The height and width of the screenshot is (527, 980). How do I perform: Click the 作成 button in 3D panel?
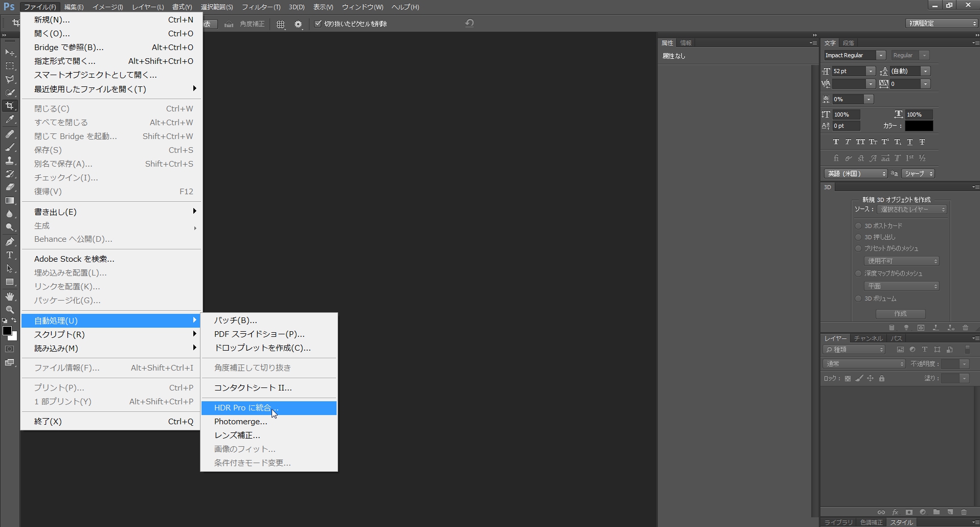[x=900, y=314]
